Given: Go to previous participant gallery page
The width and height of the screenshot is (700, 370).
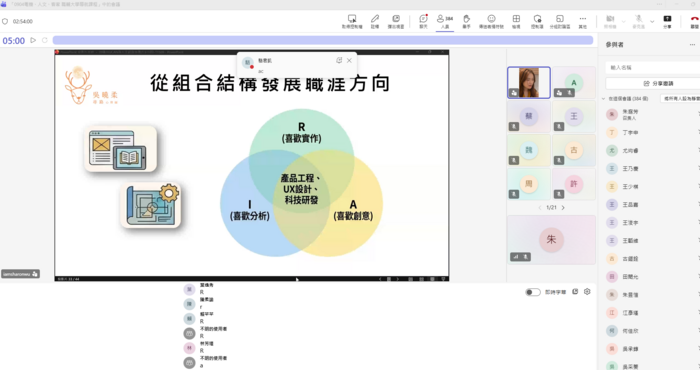Looking at the screenshot, I should pyautogui.click(x=540, y=208).
